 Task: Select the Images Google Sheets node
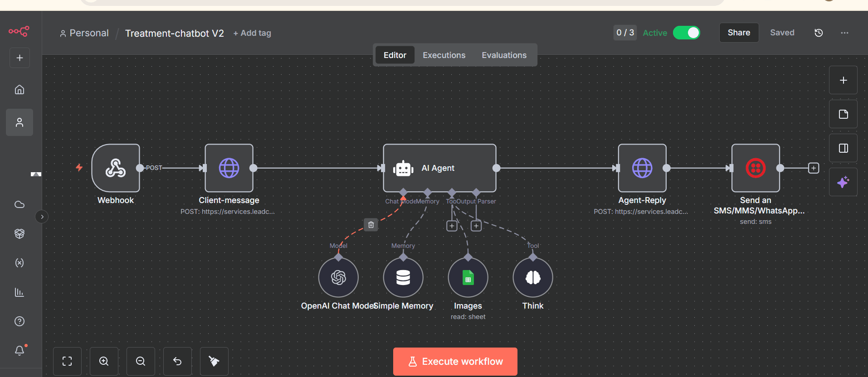point(468,277)
